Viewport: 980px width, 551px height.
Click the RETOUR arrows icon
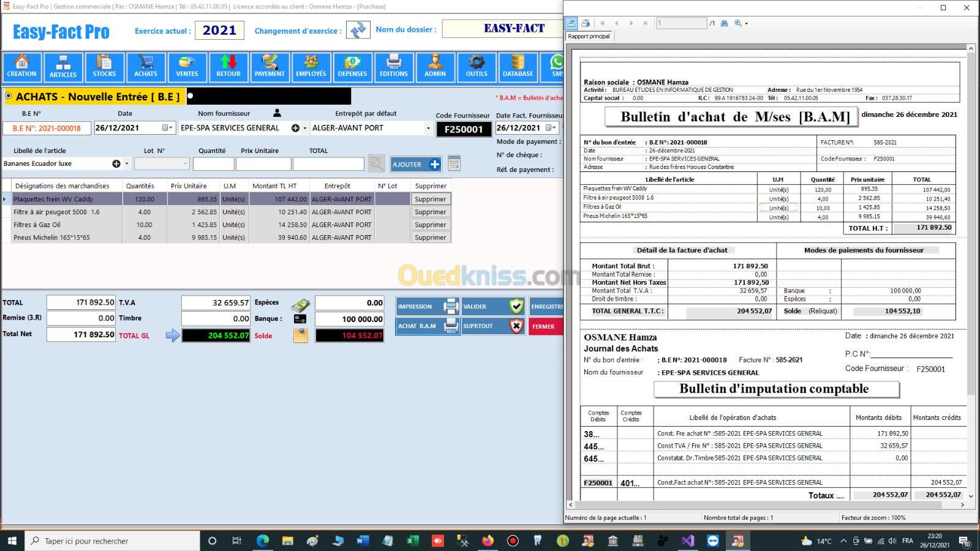click(x=228, y=67)
